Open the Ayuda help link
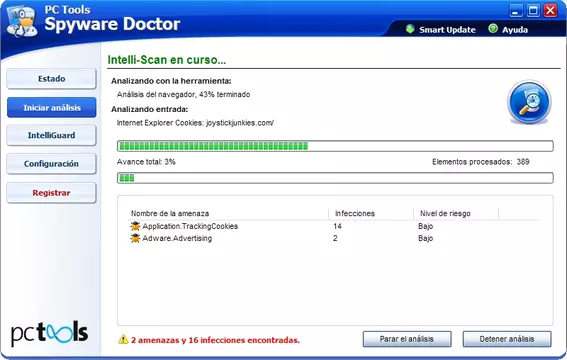 tap(515, 30)
